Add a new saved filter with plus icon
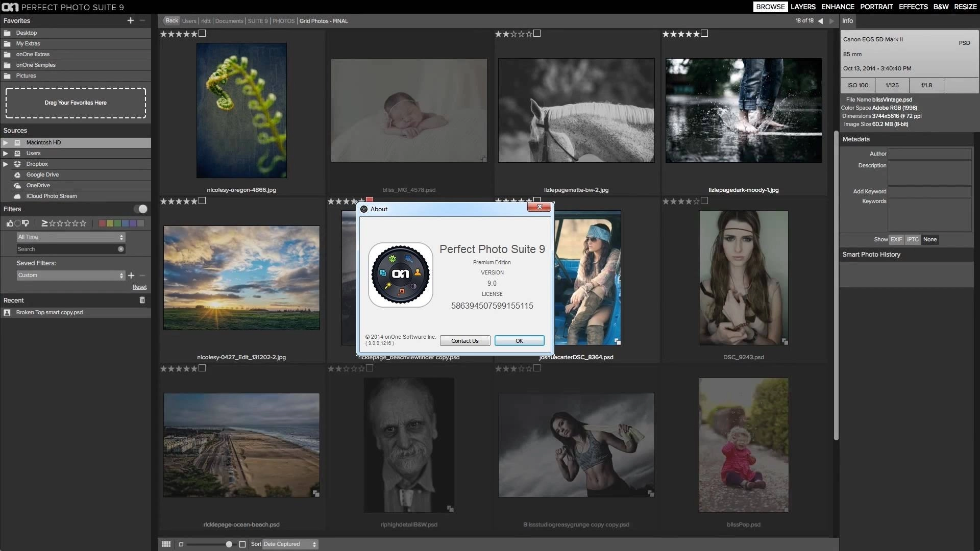The width and height of the screenshot is (980, 551). [131, 275]
